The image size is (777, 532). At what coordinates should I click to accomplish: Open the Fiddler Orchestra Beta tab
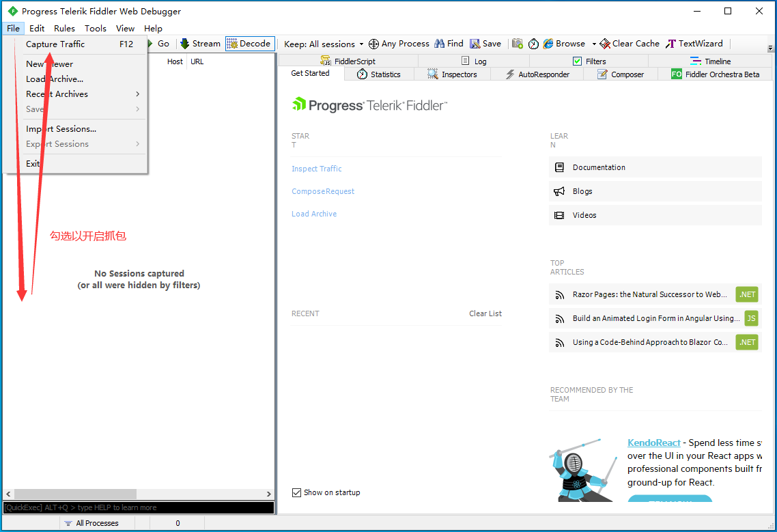click(x=715, y=74)
